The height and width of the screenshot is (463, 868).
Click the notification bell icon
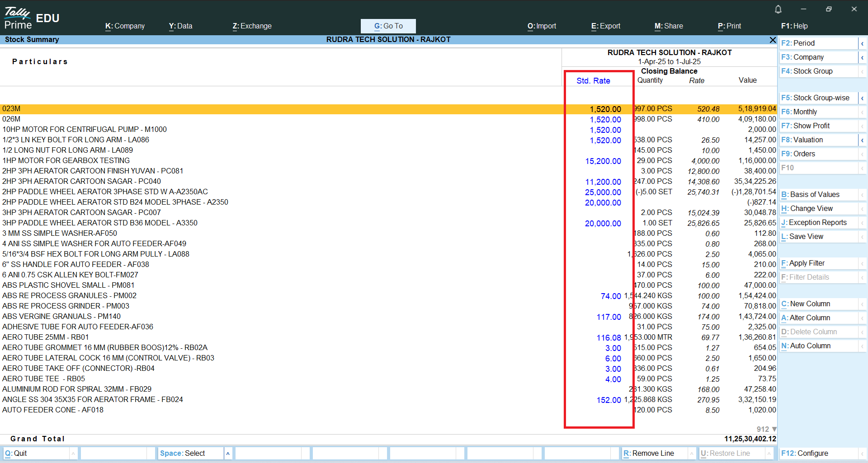click(778, 9)
